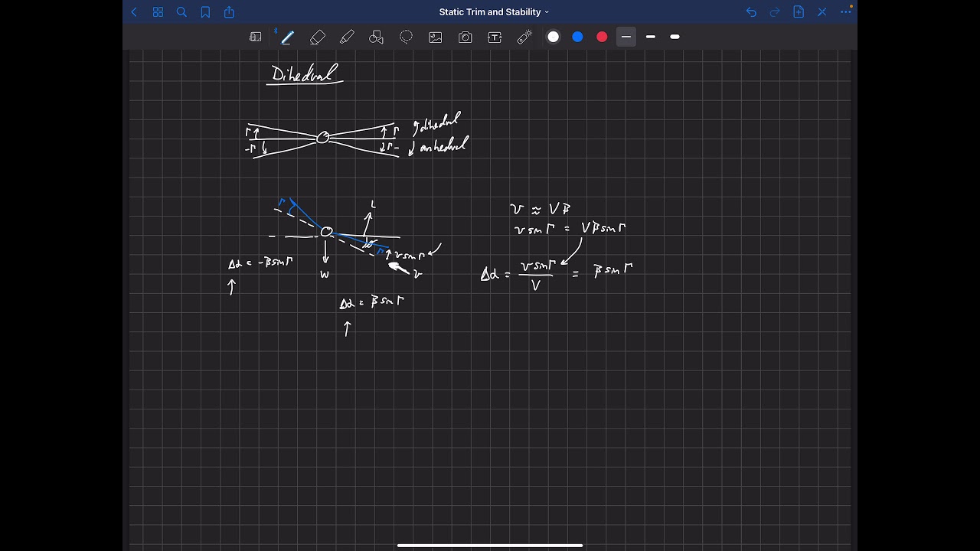Viewport: 980px width, 551px height.
Task: Select the medium stroke width
Action: 651,37
